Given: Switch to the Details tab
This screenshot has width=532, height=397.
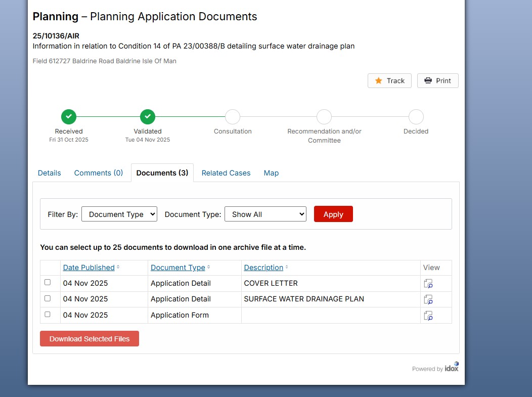Looking at the screenshot, I should click(x=49, y=172).
